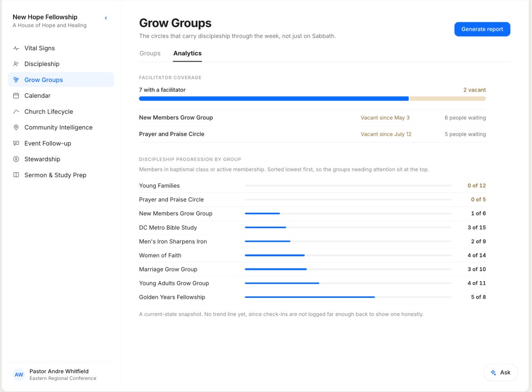532x392 pixels.
Task: Click the "0 of 5" value
Action: (x=478, y=200)
